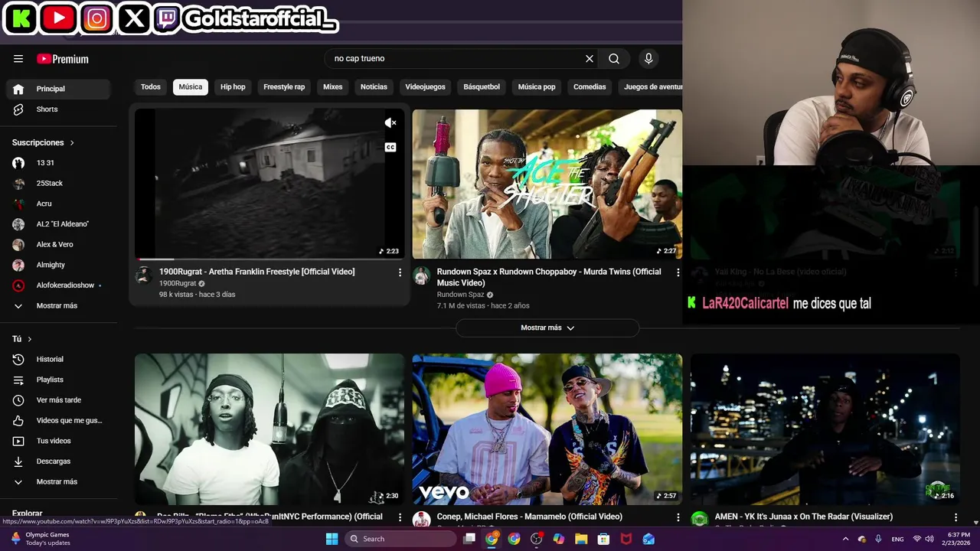
Task: Open Ver más tarde list
Action: point(58,400)
